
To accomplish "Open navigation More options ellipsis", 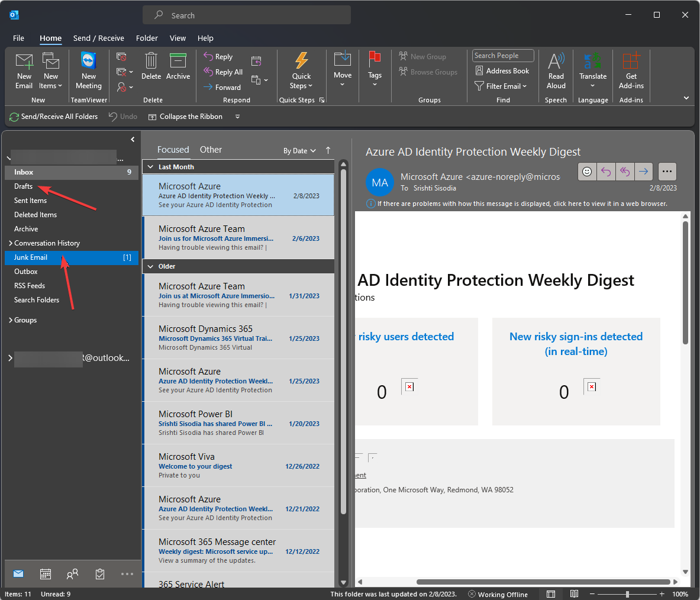I will (127, 573).
